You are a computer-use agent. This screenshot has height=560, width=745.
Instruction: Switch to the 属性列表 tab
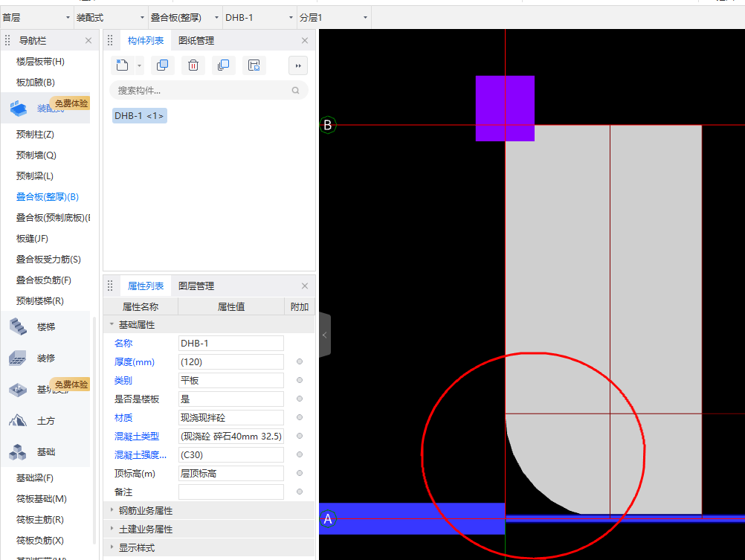pyautogui.click(x=146, y=286)
